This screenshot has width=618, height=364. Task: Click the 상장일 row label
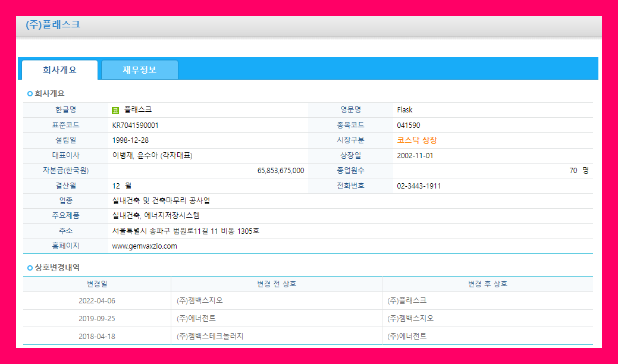coord(350,156)
